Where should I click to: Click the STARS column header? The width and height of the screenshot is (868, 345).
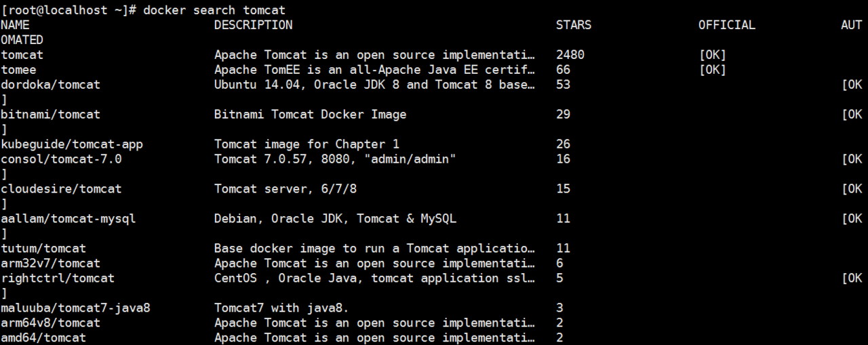coord(574,25)
